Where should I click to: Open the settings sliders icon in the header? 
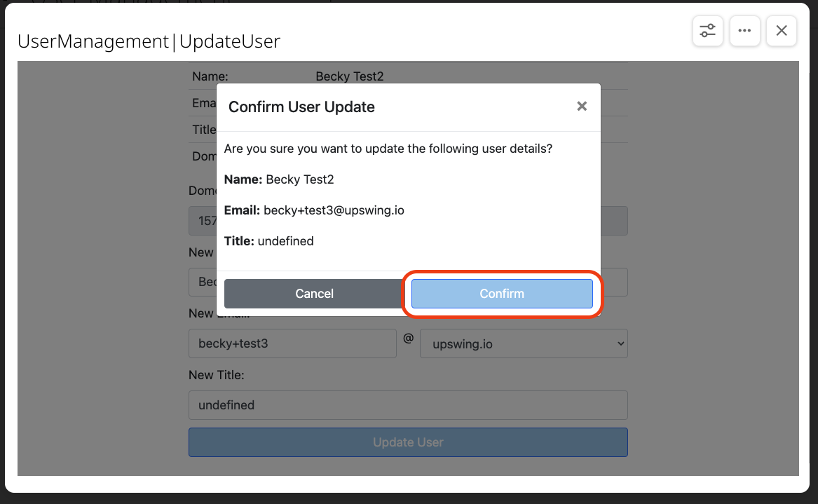tap(707, 31)
